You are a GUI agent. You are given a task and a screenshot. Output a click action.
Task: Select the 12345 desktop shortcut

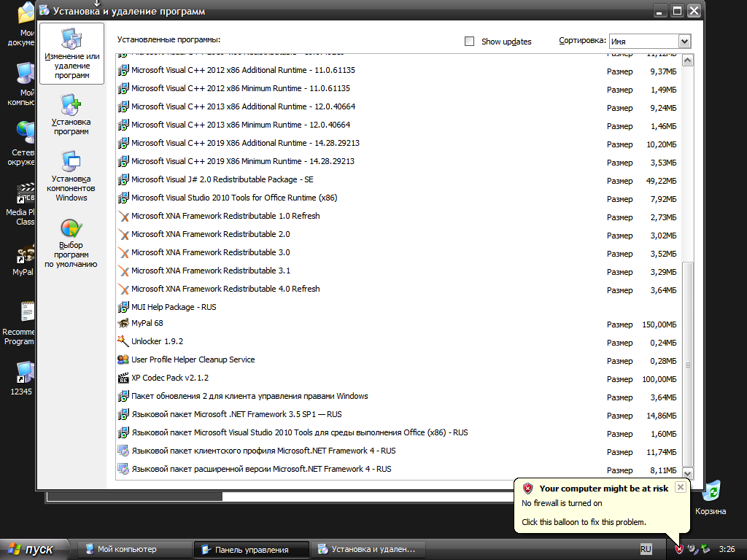pyautogui.click(x=22, y=378)
